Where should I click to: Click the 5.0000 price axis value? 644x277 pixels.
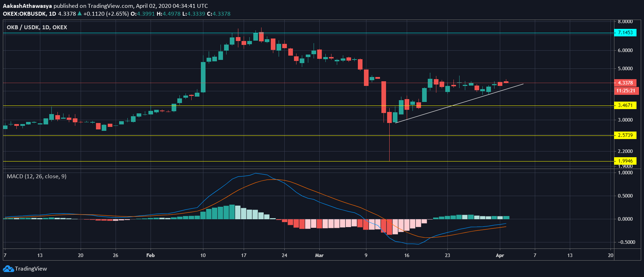(625, 68)
